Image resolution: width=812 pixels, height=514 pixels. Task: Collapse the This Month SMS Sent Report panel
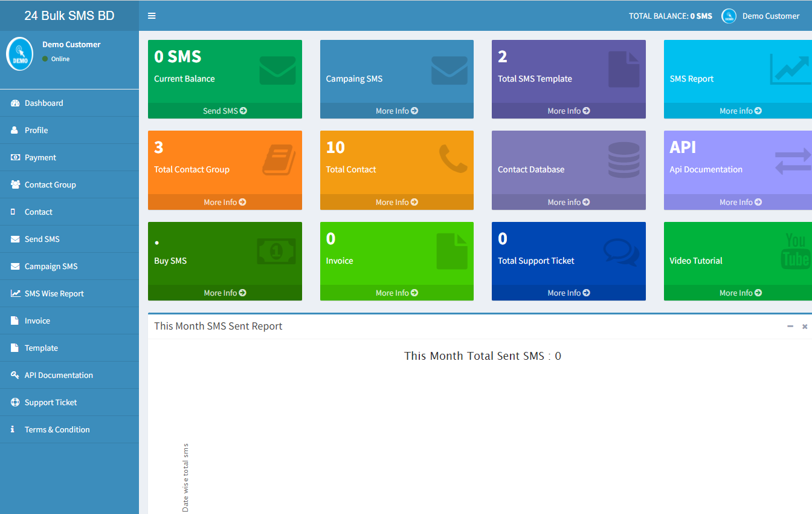(790, 327)
